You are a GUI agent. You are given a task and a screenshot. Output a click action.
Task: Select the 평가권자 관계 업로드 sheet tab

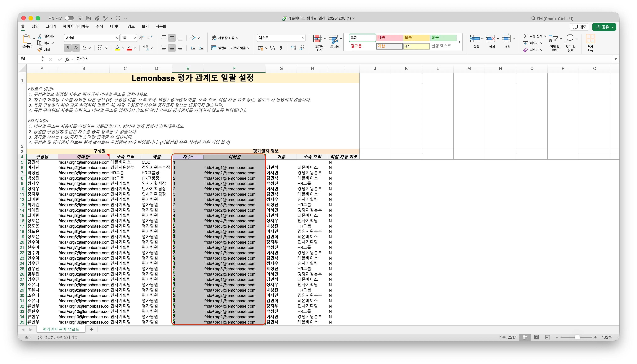coord(61,329)
